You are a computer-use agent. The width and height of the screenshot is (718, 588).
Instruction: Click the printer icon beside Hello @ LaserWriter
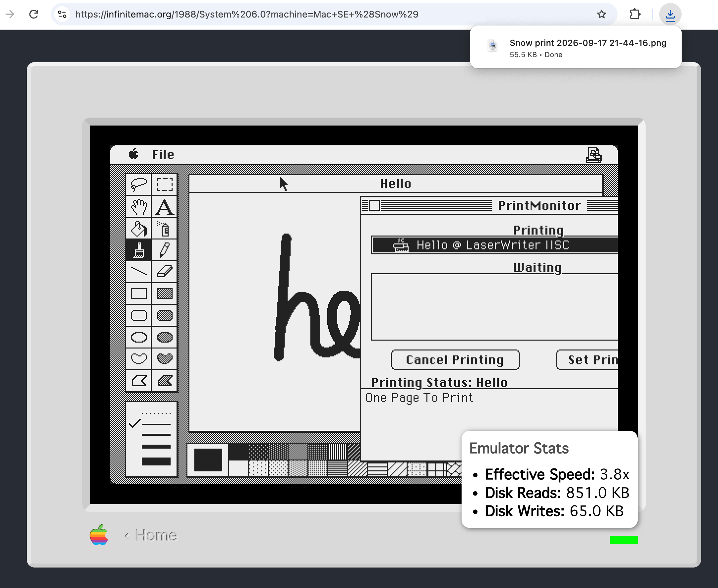click(400, 245)
